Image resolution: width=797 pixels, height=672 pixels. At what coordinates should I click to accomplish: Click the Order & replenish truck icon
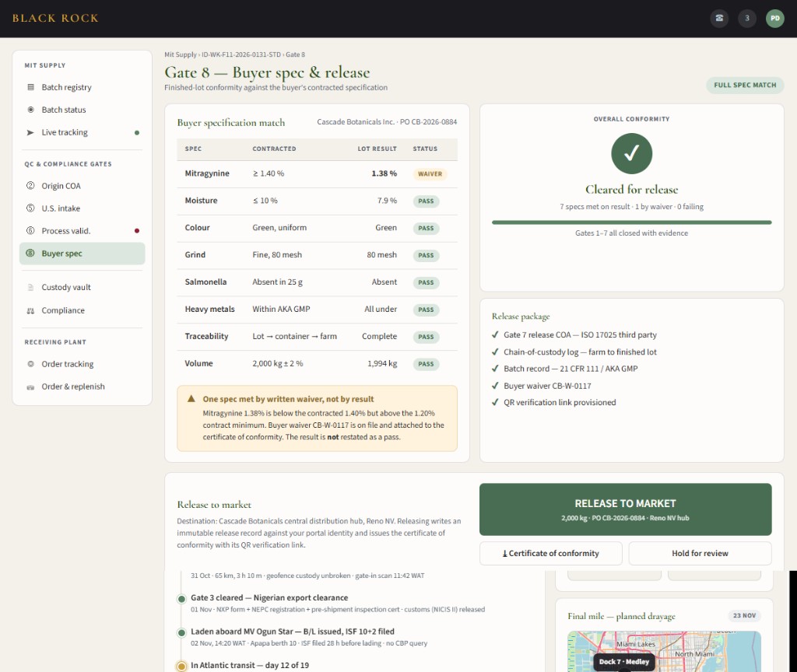pos(30,387)
